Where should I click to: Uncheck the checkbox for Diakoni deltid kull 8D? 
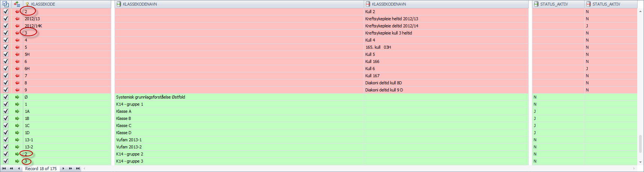click(x=6, y=83)
